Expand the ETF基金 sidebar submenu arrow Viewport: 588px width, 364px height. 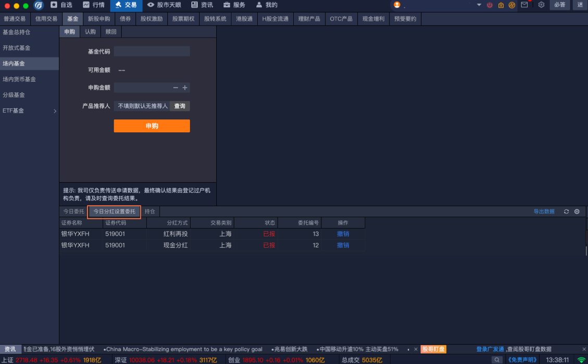pos(55,111)
